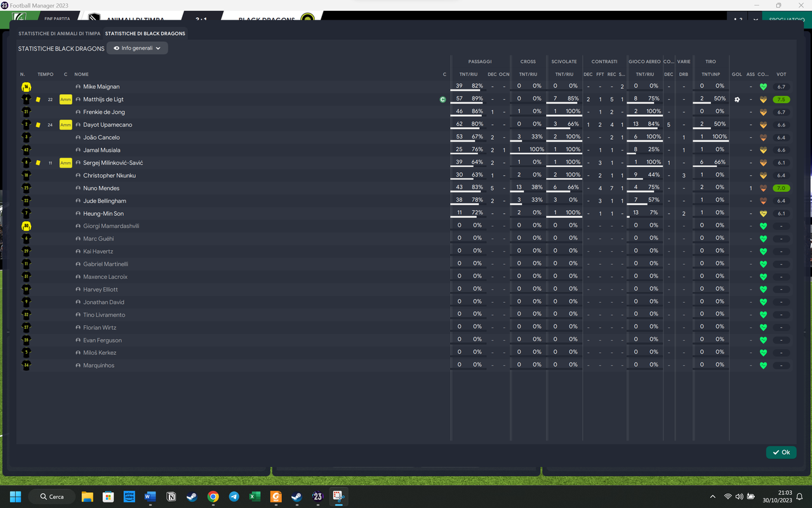812x508 pixels.
Task: Click Mike Maignan's goalkeeper shirt icon
Action: (x=26, y=86)
